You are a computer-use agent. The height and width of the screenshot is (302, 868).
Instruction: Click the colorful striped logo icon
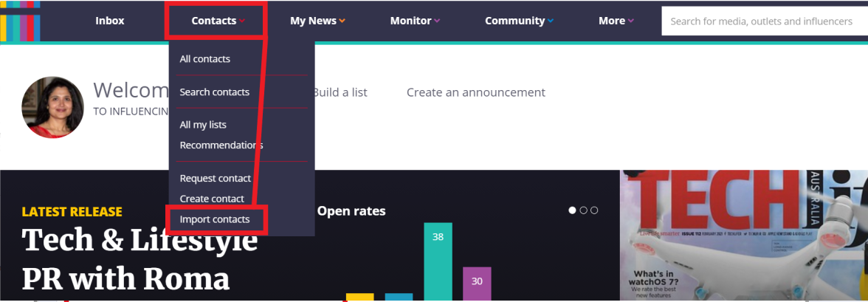pos(20,21)
